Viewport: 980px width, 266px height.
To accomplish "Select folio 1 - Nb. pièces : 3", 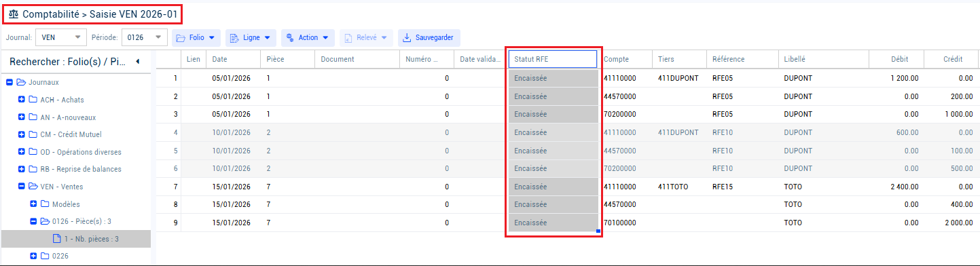I will pos(92,239).
